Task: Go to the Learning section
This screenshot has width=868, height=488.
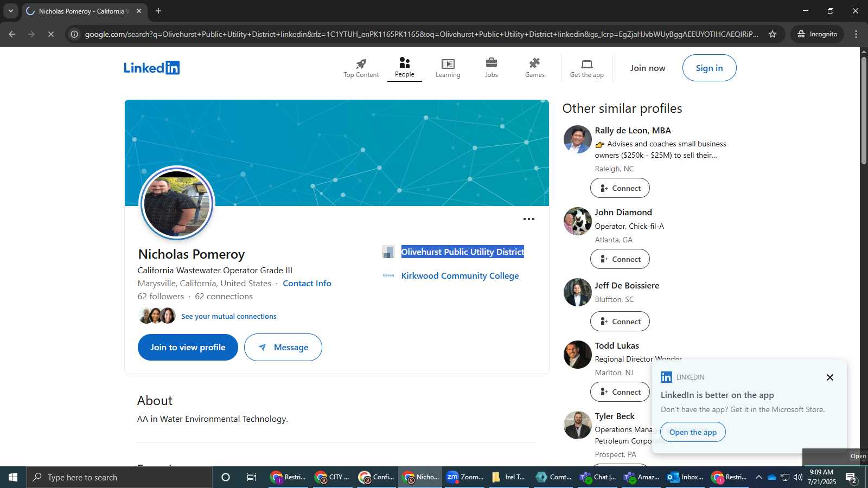Action: 448,68
